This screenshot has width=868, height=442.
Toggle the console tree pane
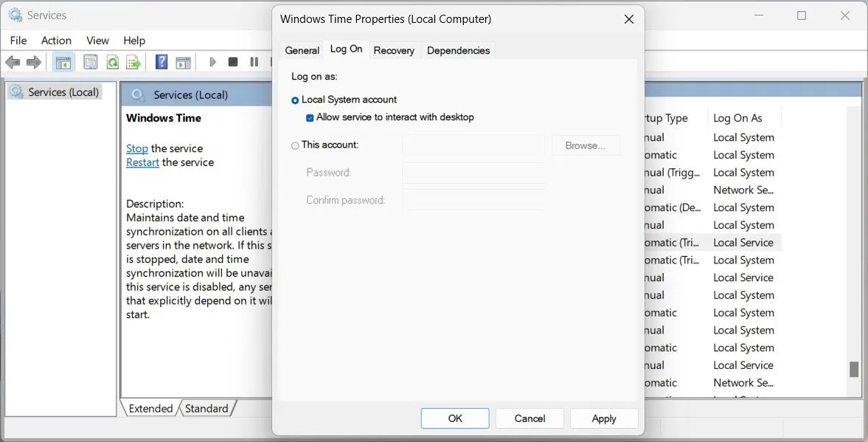[63, 61]
